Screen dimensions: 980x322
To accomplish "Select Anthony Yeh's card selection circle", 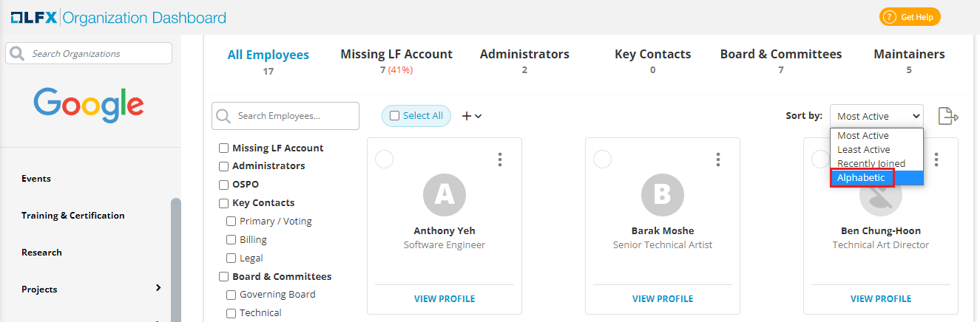I will pos(385,159).
